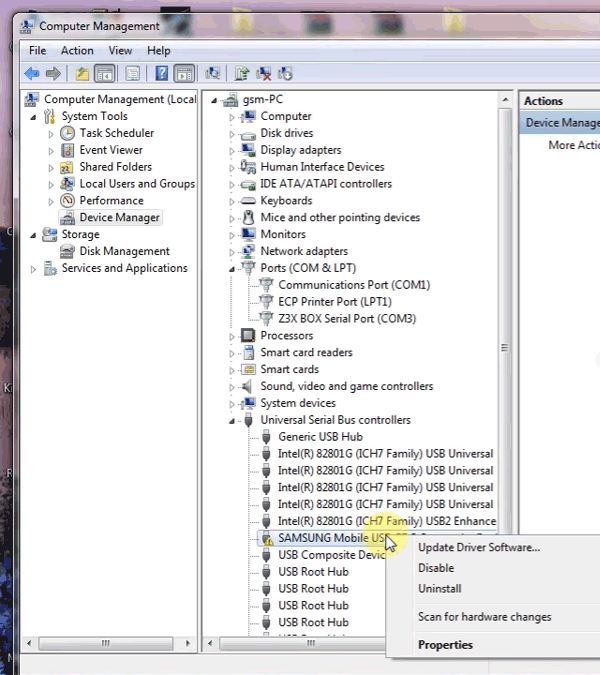Screen dimensions: 600x675
Task: Select Generic USB Hub device
Action: (320, 437)
